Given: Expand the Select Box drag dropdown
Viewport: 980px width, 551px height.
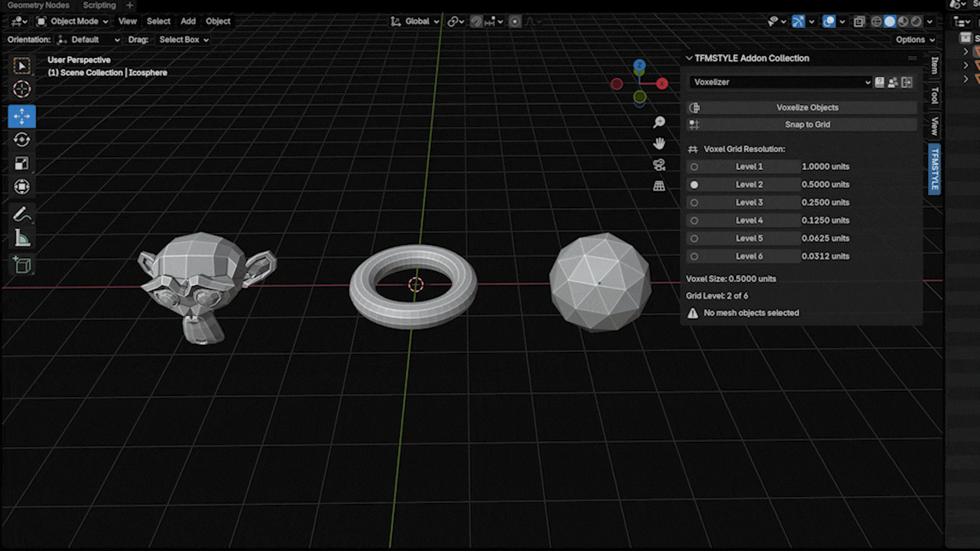Looking at the screenshot, I should pos(184,40).
